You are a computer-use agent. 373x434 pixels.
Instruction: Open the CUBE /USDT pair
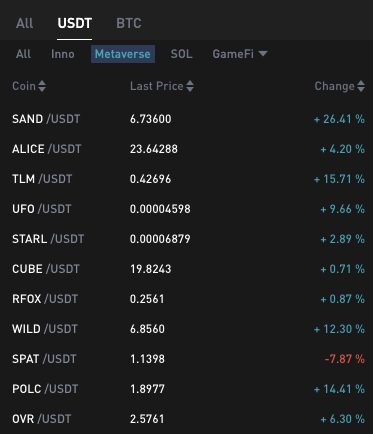[46, 269]
